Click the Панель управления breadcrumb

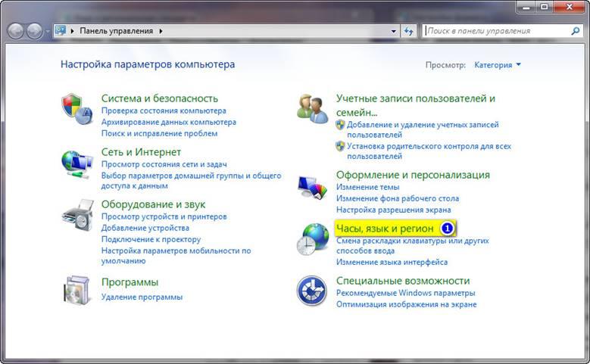tap(117, 31)
